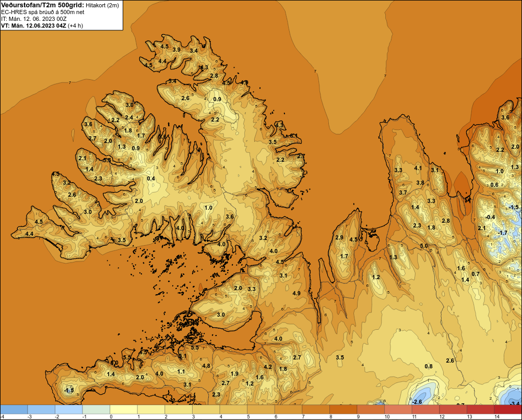Viewport: 522px width, 420px height.
Task: Select the legend swatch between 8 and 9
Action: [343, 410]
